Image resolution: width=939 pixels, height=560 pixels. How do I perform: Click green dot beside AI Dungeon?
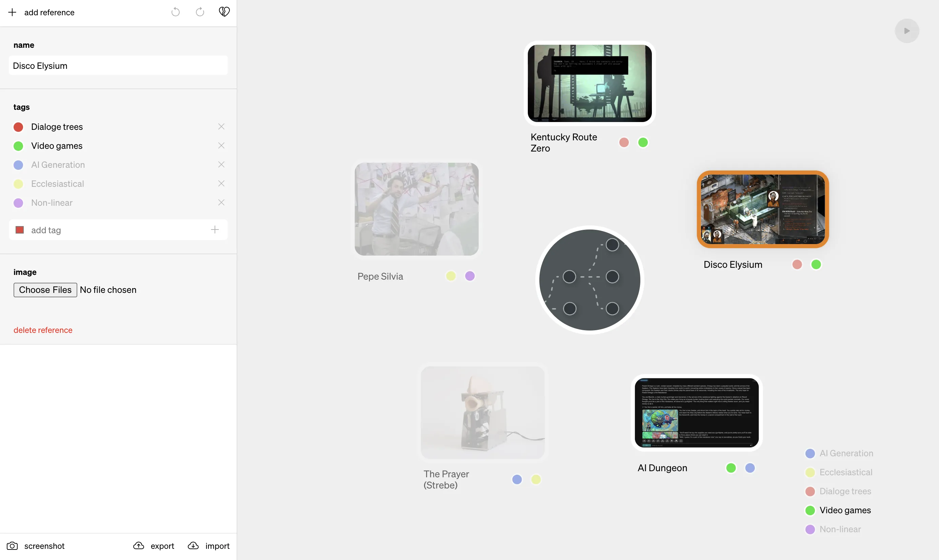(x=731, y=468)
